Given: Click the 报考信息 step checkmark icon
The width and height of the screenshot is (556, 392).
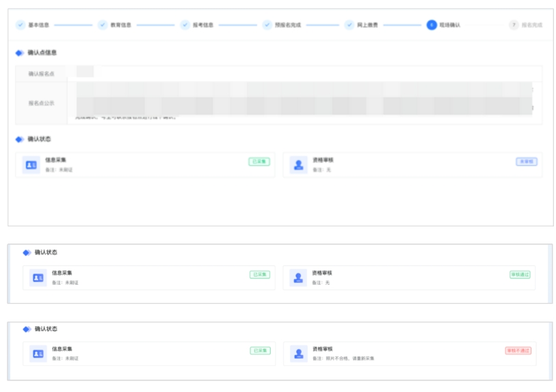Looking at the screenshot, I should tap(185, 25).
